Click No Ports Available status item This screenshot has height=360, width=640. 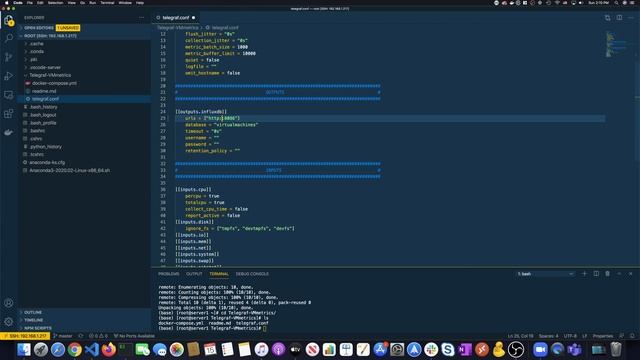(134, 336)
